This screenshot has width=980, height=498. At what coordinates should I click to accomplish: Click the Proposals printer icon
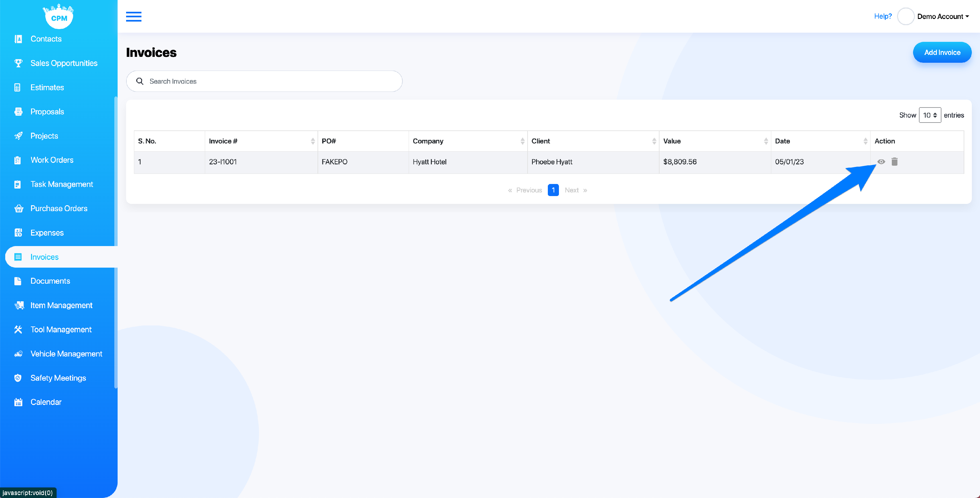coord(18,111)
